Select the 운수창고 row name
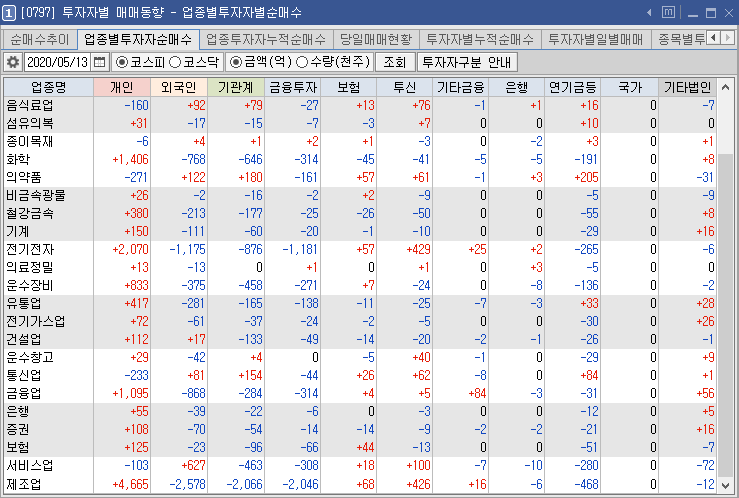Image resolution: width=739 pixels, height=498 pixels. (x=30, y=358)
